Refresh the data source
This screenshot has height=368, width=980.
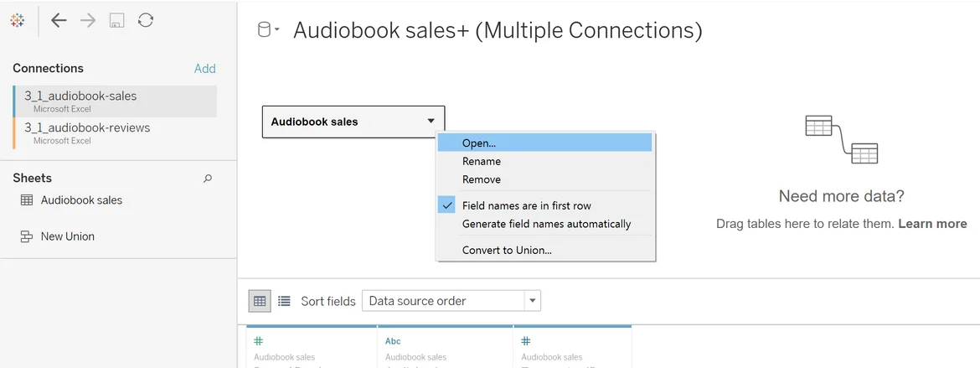[146, 21]
